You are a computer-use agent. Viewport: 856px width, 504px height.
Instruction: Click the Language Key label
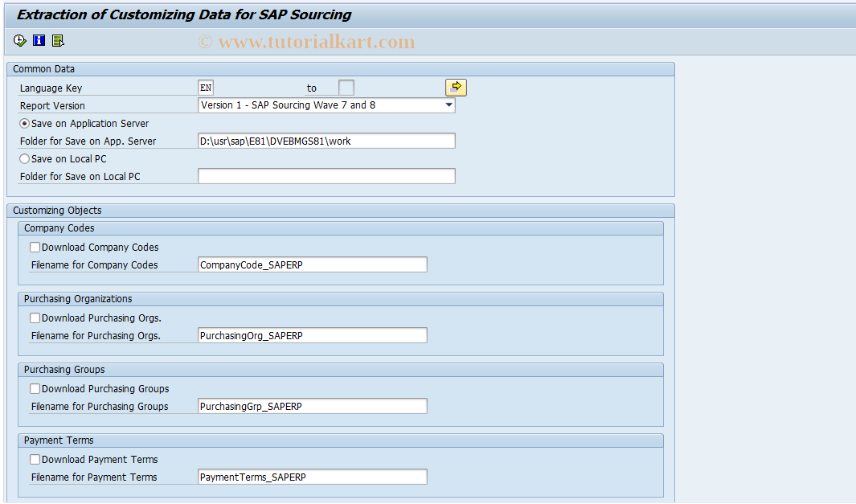point(51,88)
